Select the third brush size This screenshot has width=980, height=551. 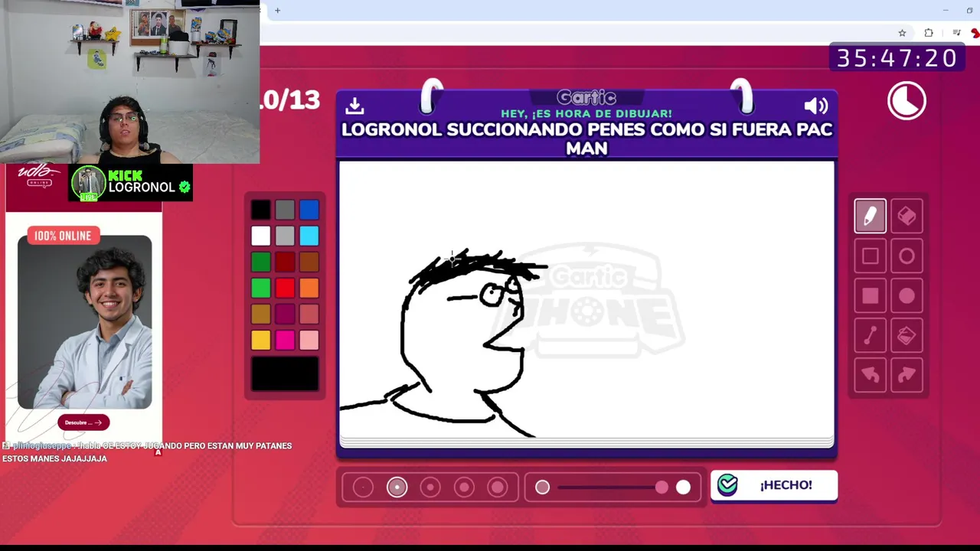(x=430, y=487)
